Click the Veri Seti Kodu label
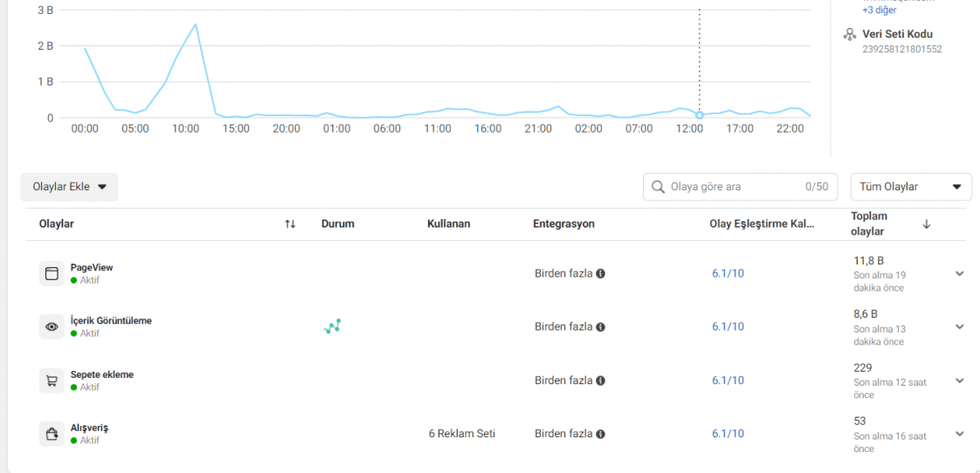 click(897, 34)
